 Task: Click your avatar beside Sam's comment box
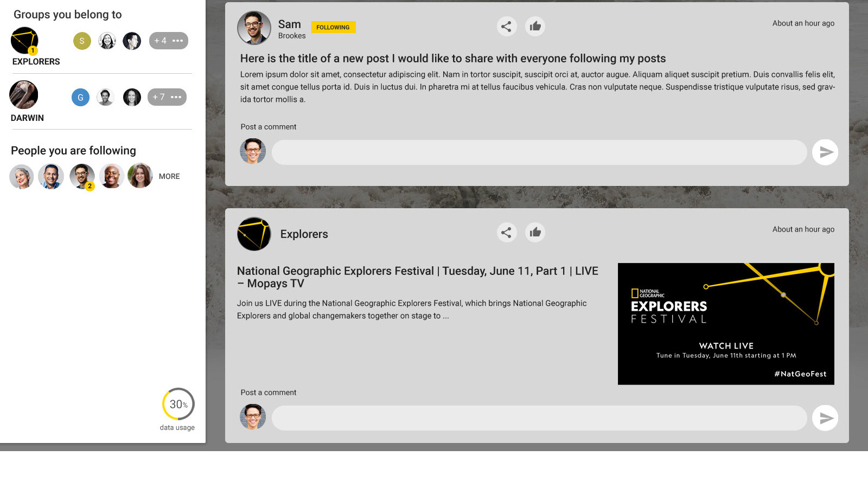coord(253,151)
